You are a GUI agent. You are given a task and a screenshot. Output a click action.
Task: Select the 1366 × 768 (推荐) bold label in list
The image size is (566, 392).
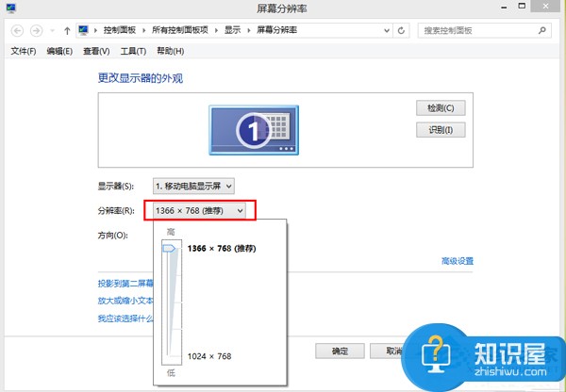coord(222,249)
